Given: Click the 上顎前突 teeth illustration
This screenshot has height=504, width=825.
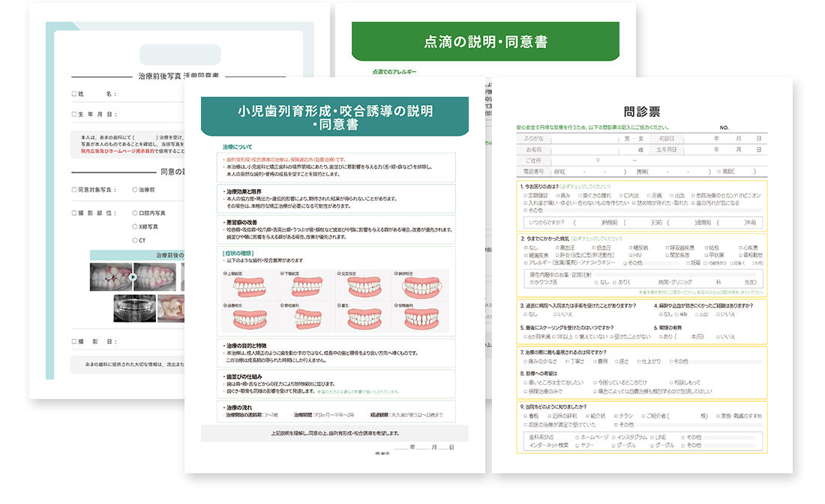Looking at the screenshot, I should coord(250,288).
